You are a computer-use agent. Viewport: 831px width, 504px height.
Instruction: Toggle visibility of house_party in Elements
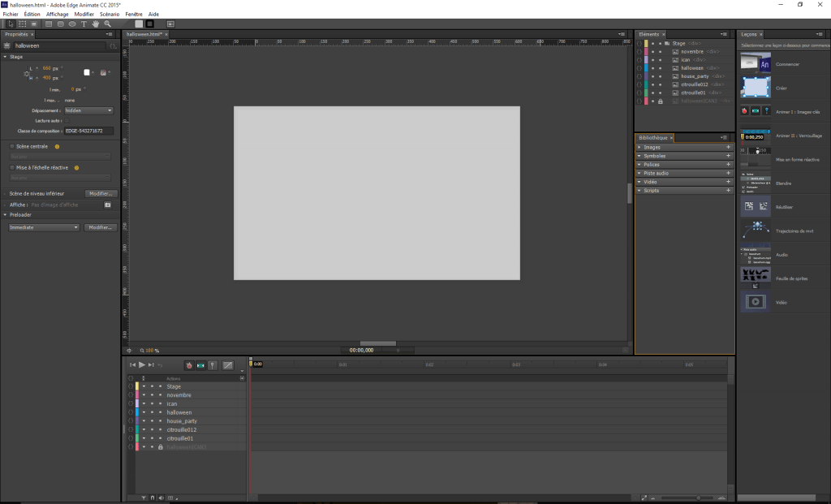click(x=653, y=76)
